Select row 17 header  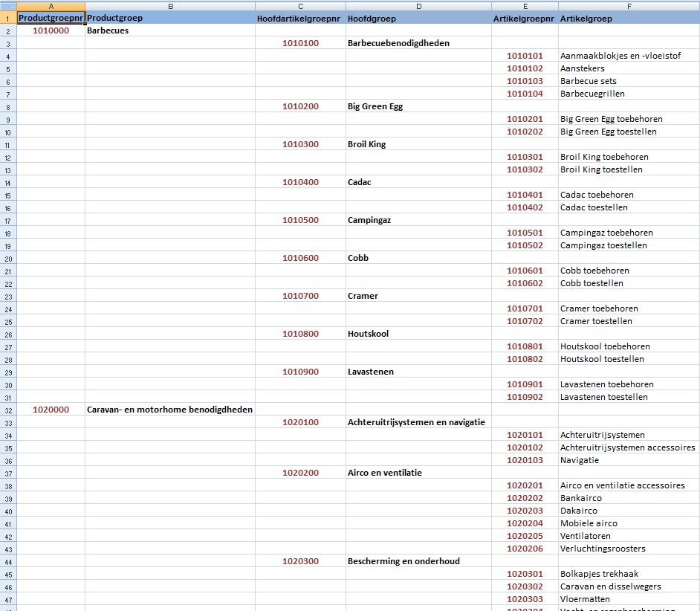(8, 220)
